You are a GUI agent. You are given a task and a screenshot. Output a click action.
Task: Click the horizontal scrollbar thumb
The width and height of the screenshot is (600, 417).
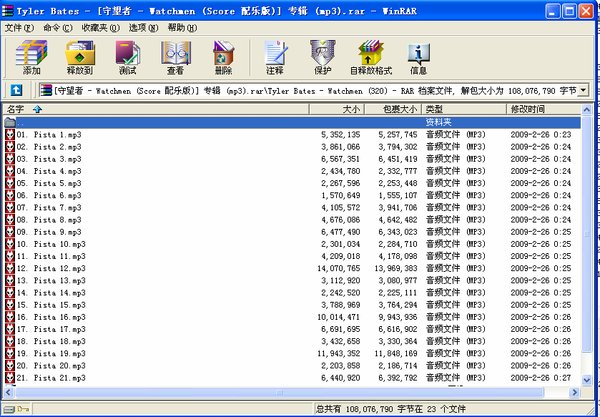click(x=279, y=392)
